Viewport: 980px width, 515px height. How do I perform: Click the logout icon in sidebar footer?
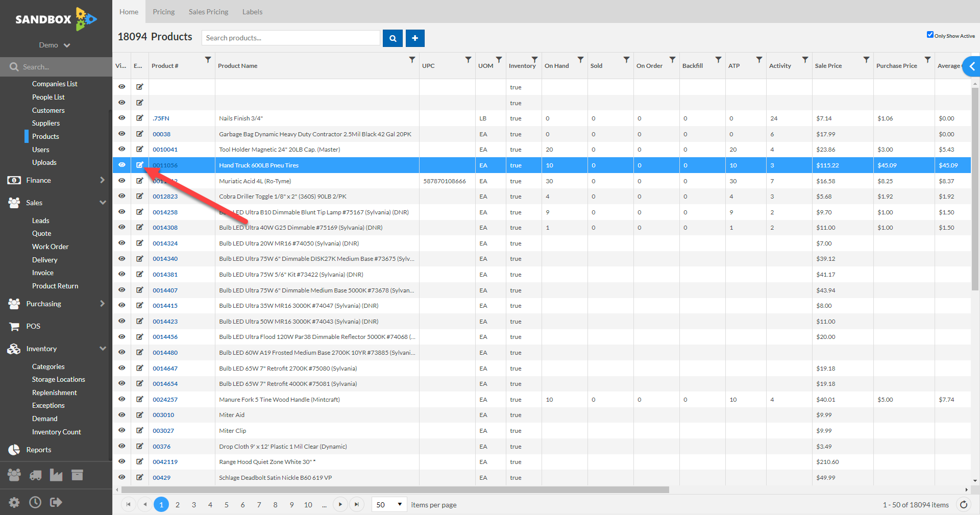click(56, 502)
